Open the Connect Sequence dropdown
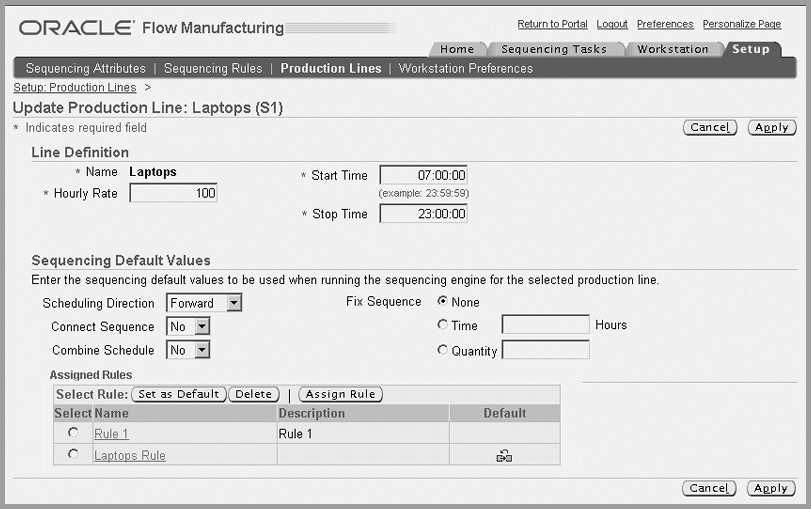The height and width of the screenshot is (509, 811). 188,326
